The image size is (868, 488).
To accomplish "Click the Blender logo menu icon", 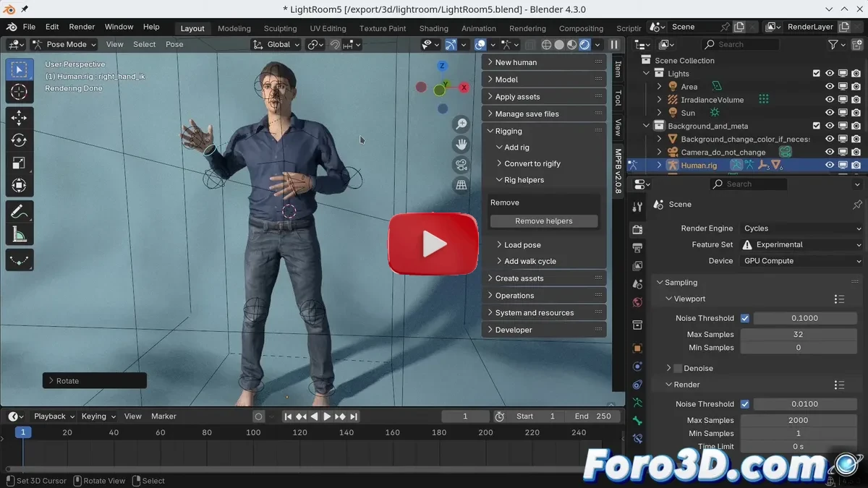I will pos(11,27).
